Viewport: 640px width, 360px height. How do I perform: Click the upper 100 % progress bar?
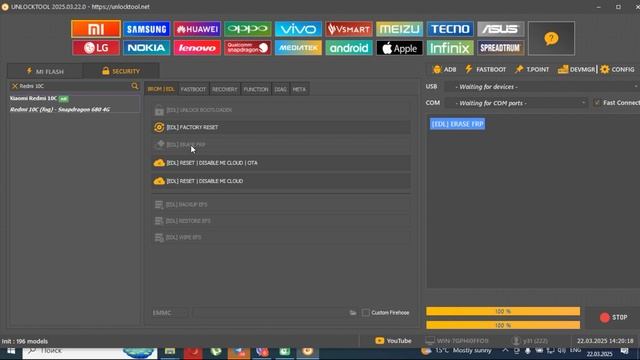[503, 311]
